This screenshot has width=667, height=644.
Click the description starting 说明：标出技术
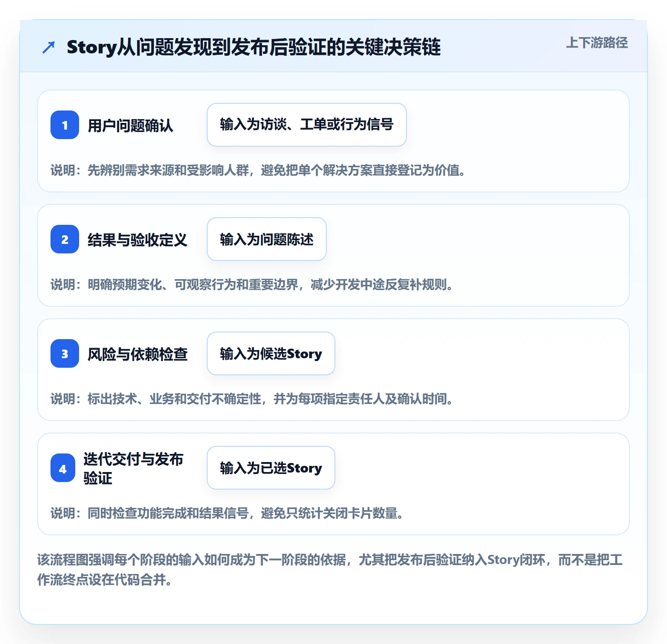(x=252, y=399)
